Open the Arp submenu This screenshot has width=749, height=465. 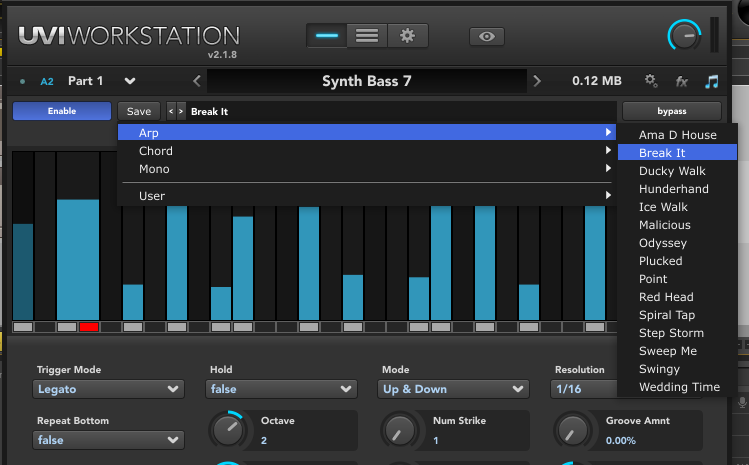click(x=366, y=132)
